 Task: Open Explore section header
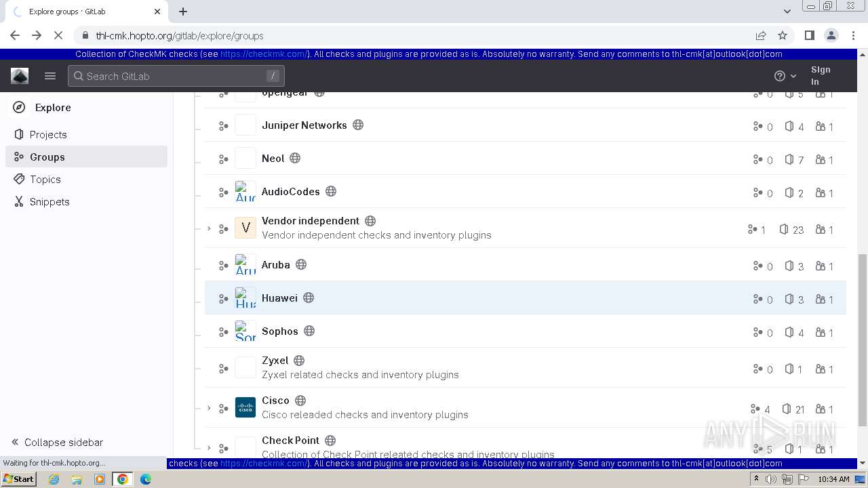tap(53, 107)
